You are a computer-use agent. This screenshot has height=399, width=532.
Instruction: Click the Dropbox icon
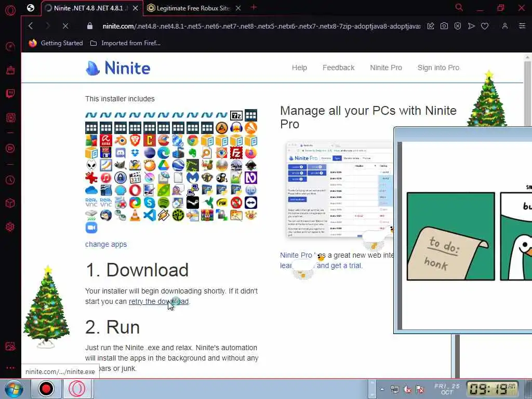tap(135, 153)
